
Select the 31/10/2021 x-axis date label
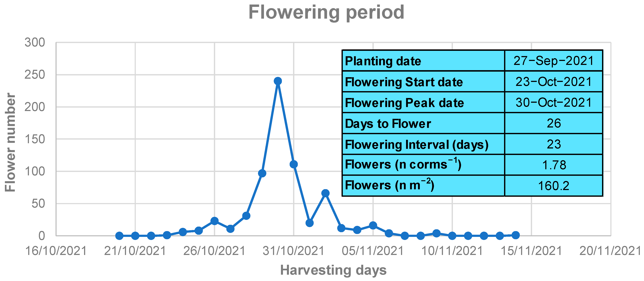293,251
